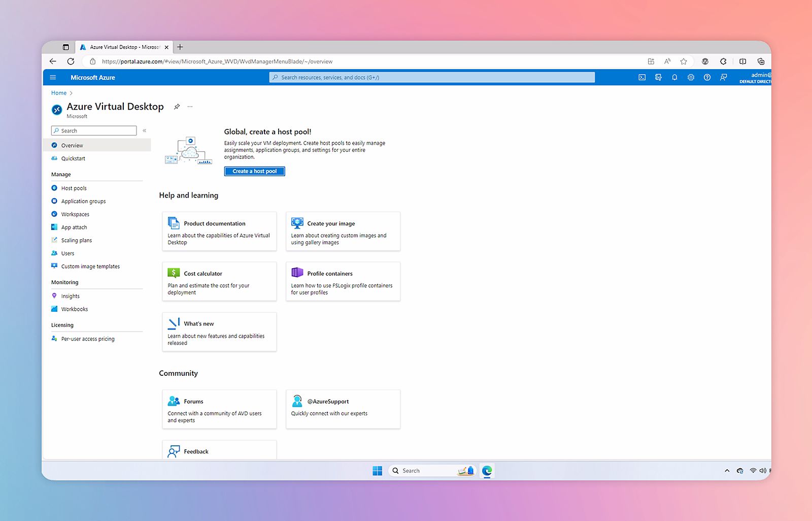
Task: Navigate to Home breadcrumb link
Action: [x=59, y=93]
